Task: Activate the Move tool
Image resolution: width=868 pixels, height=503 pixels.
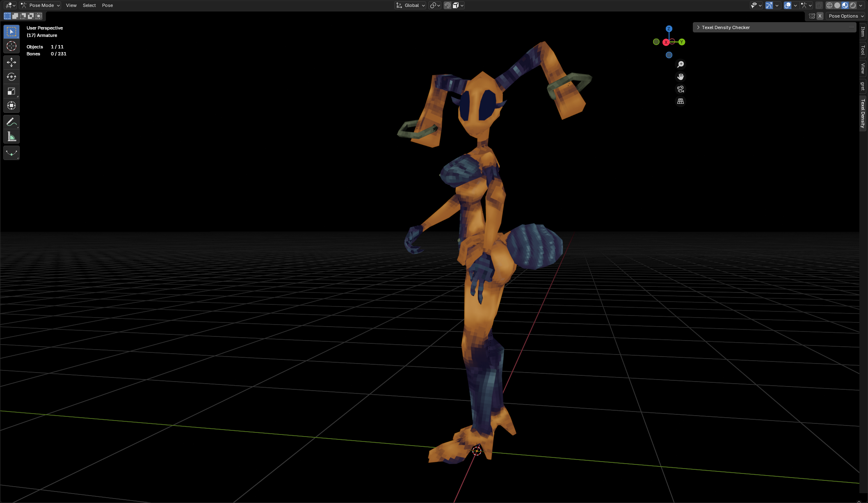Action: [x=11, y=62]
